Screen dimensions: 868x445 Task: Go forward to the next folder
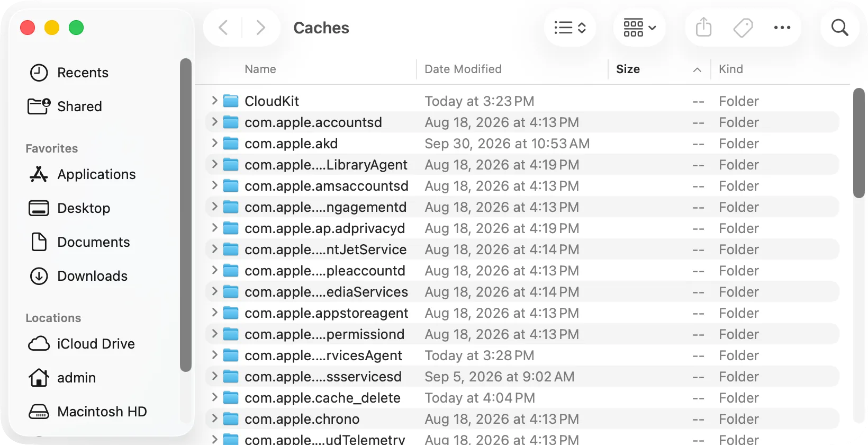260,28
